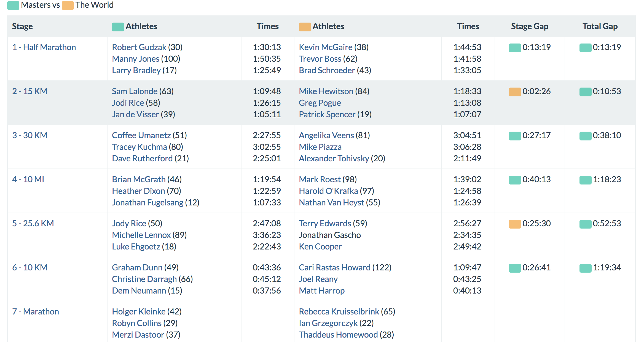Click Cari Rastas Howard's name
This screenshot has width=644, height=342.
coord(334,267)
